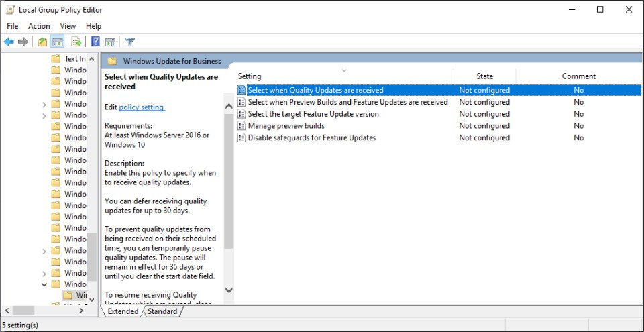Click the Local Group Policy Editor title icon

(10, 10)
